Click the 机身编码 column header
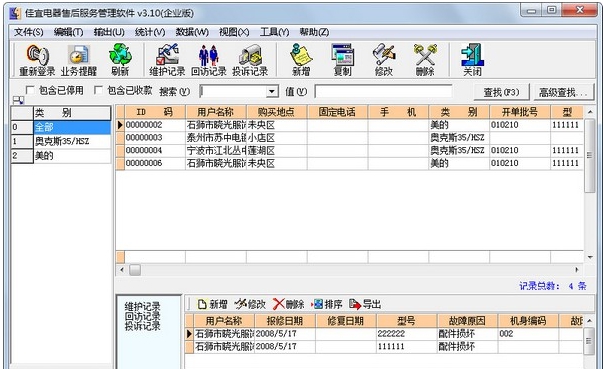Image resolution: width=603 pixels, height=369 pixels. (x=528, y=321)
